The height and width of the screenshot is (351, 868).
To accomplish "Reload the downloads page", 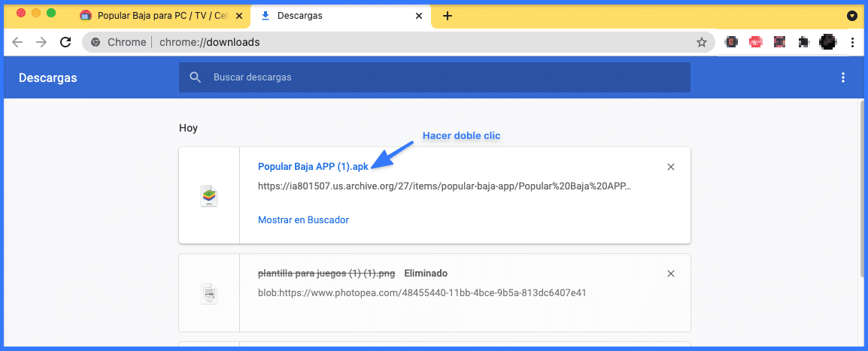I will coord(65,42).
